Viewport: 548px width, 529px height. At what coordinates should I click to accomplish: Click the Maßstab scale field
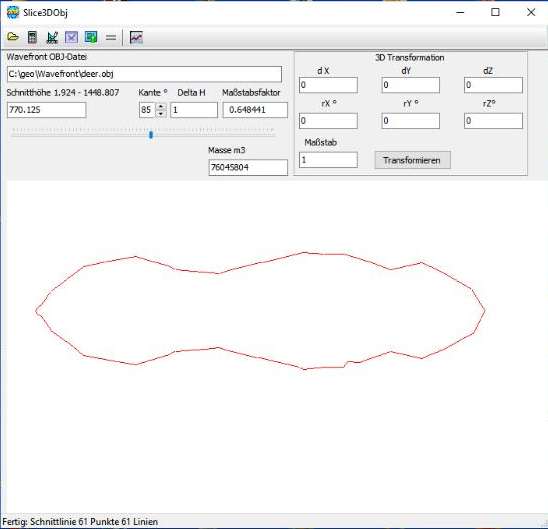click(328, 160)
